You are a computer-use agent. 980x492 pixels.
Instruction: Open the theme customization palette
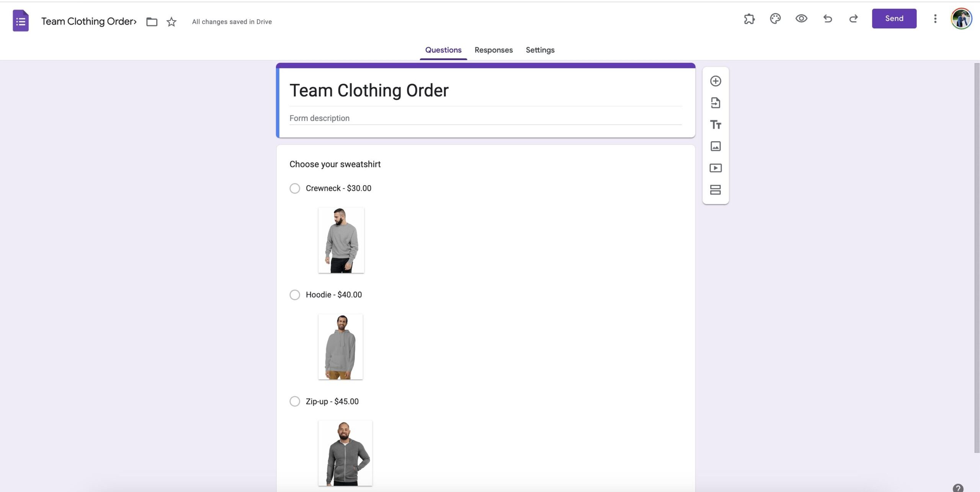[x=776, y=18]
